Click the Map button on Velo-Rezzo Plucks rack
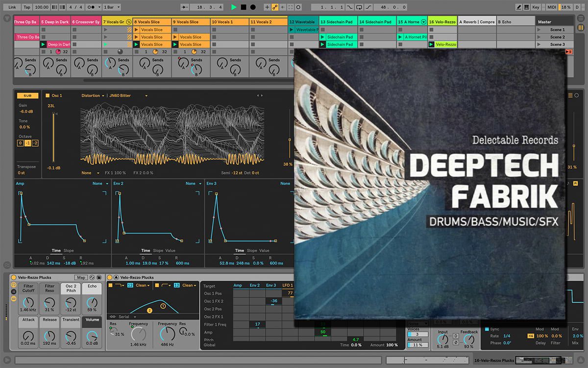Screen dimensions: 588x368 (x=81, y=278)
